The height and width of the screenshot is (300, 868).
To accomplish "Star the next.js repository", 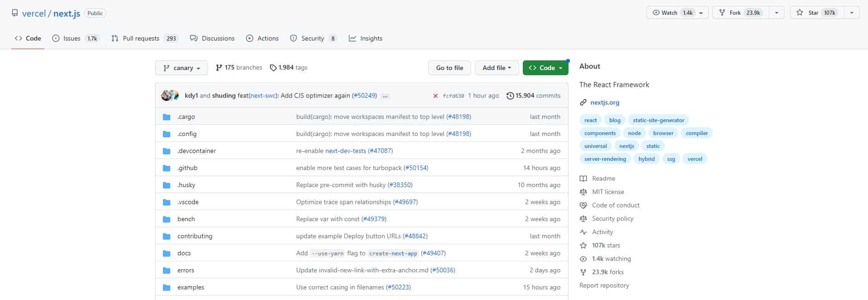I will point(817,13).
